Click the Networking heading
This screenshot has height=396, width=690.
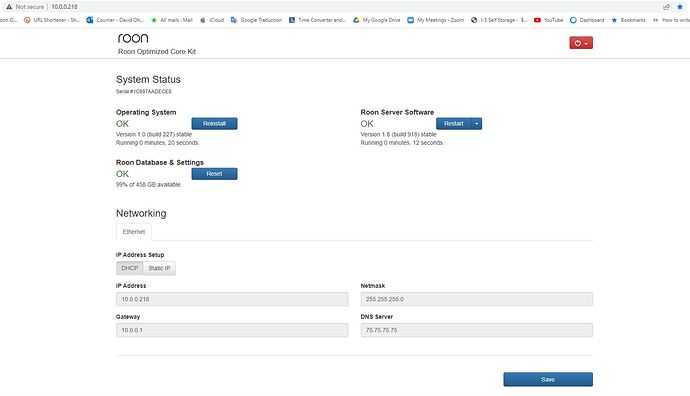point(141,213)
